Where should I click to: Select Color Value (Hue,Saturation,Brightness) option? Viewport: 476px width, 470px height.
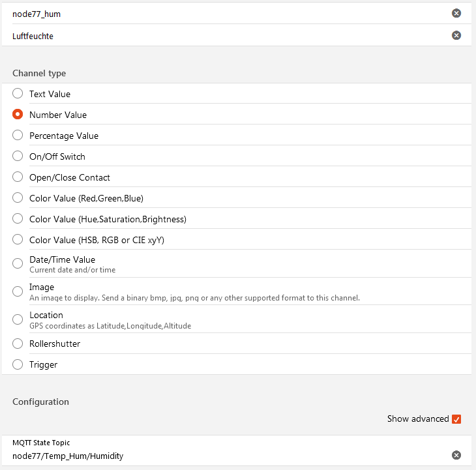[18, 219]
